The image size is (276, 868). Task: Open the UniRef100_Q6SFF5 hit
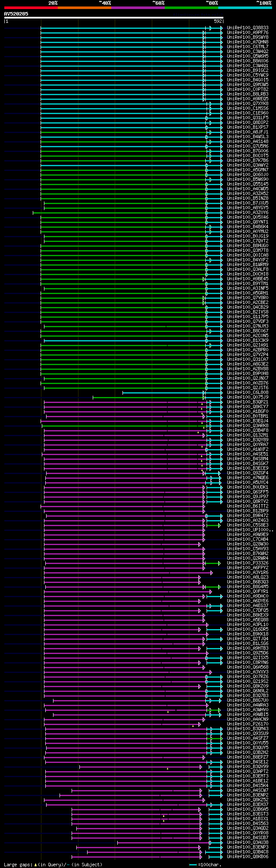[x=248, y=492]
